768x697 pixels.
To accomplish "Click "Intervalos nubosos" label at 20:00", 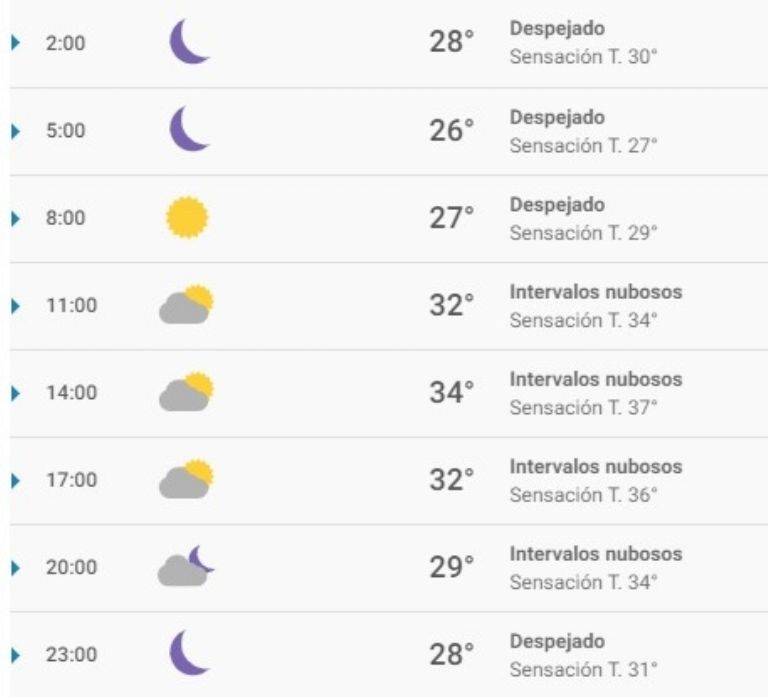I will coord(596,554).
